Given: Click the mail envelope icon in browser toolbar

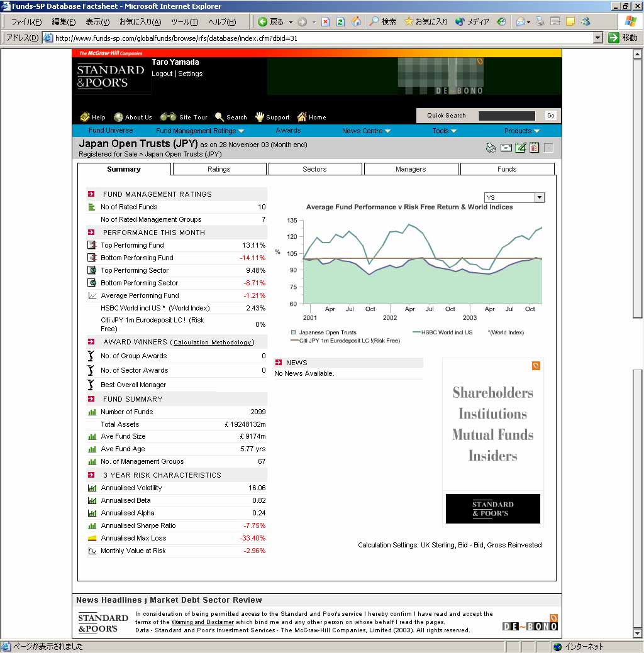Looking at the screenshot, I should 521,21.
